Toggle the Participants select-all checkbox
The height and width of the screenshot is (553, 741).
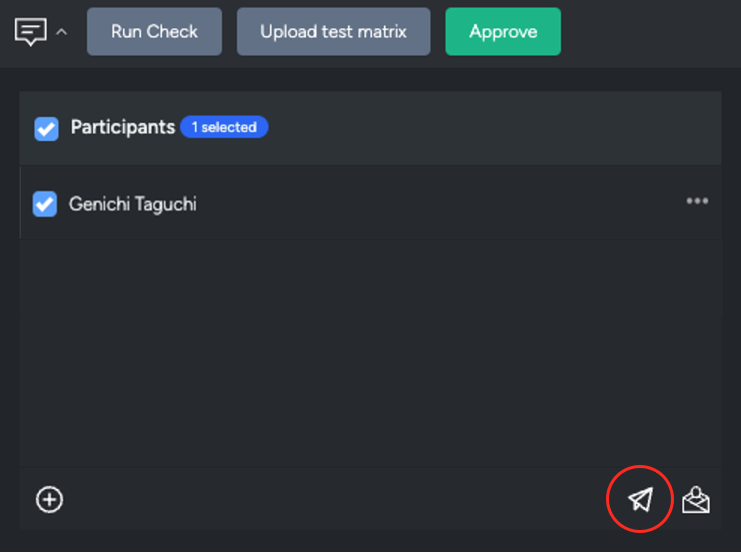coord(46,129)
